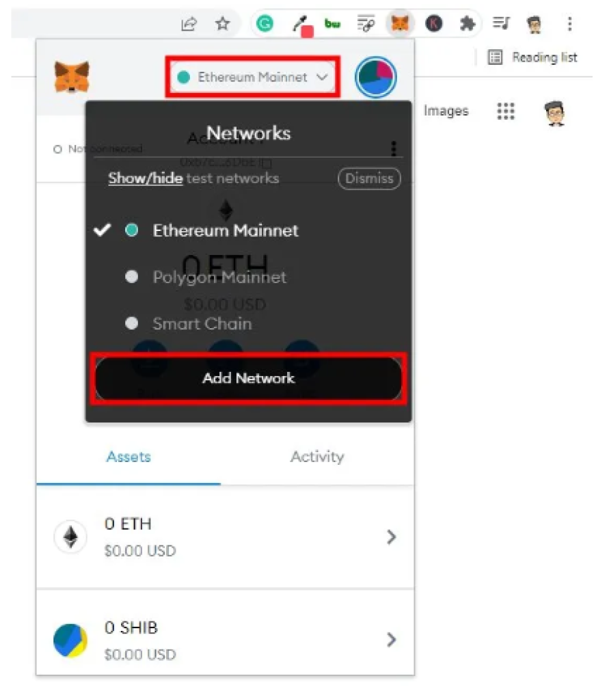Click the MetaMask fox extension icon in toolbar

click(x=400, y=23)
